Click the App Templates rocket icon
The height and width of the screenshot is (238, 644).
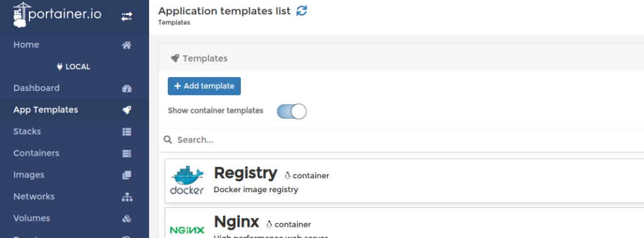[x=127, y=110]
